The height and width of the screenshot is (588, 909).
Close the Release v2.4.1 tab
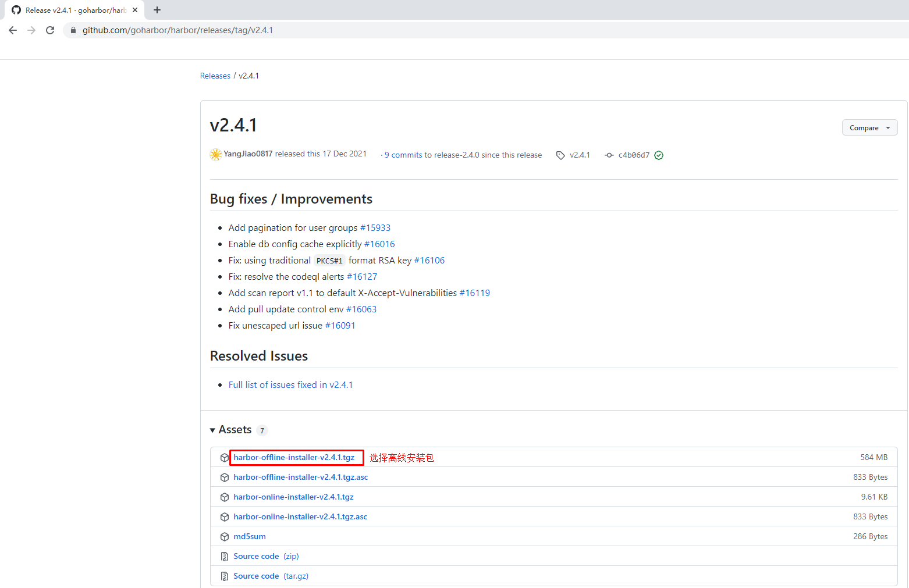tap(135, 10)
